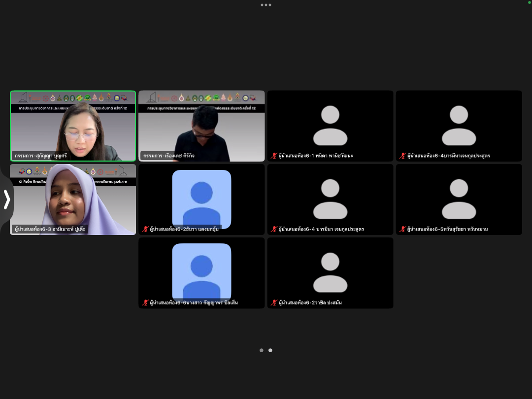Click muted mic icon for 6-2 ธันวา

(x=145, y=229)
